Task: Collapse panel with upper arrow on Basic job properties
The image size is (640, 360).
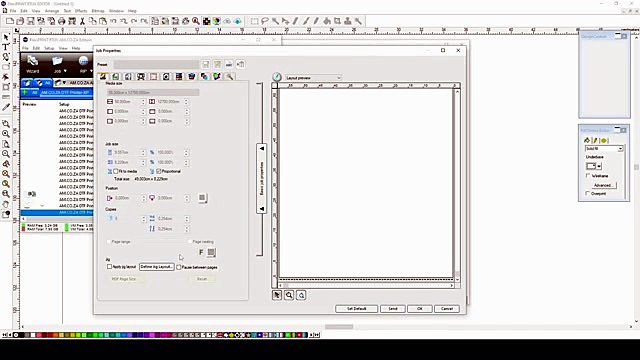Action: pos(262,149)
